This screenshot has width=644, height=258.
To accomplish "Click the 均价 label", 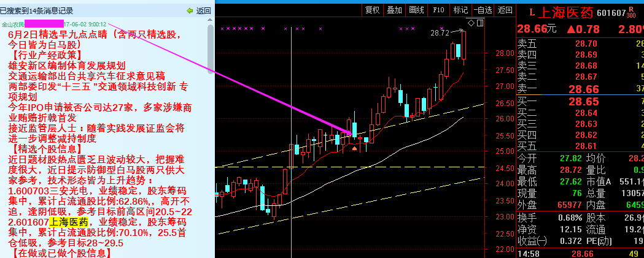I will (596, 158).
